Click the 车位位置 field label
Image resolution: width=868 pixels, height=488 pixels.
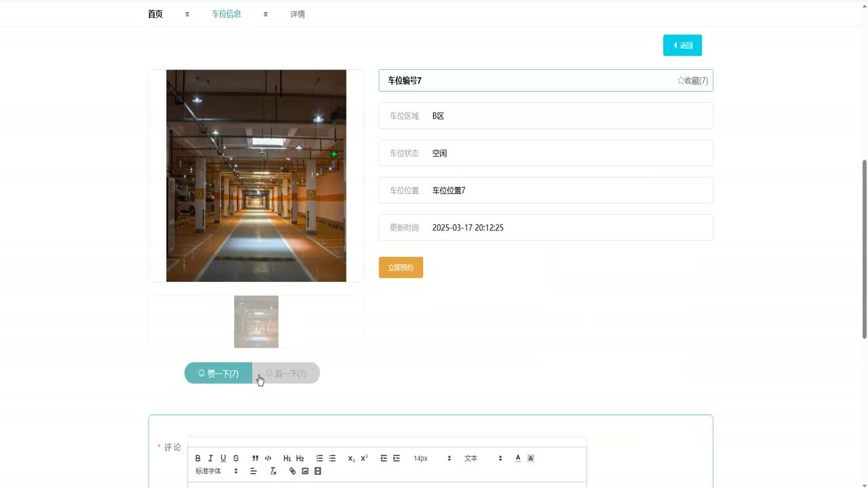tap(404, 190)
